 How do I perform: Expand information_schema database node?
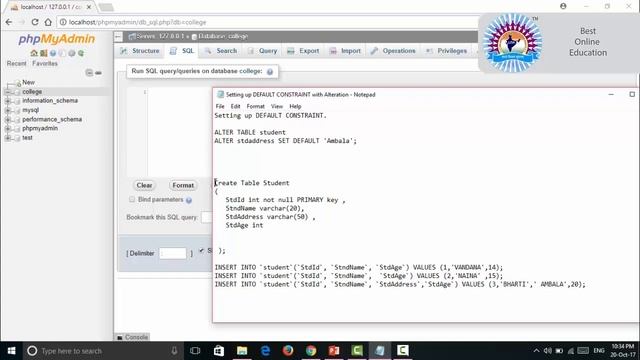[7, 101]
